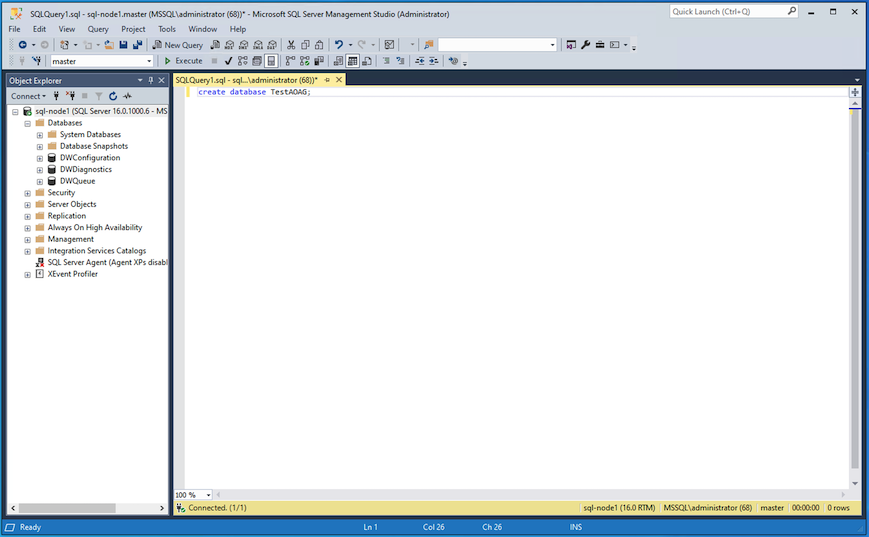This screenshot has width=869, height=537.
Task: Click the Paste icon in toolbar
Action: point(319,45)
